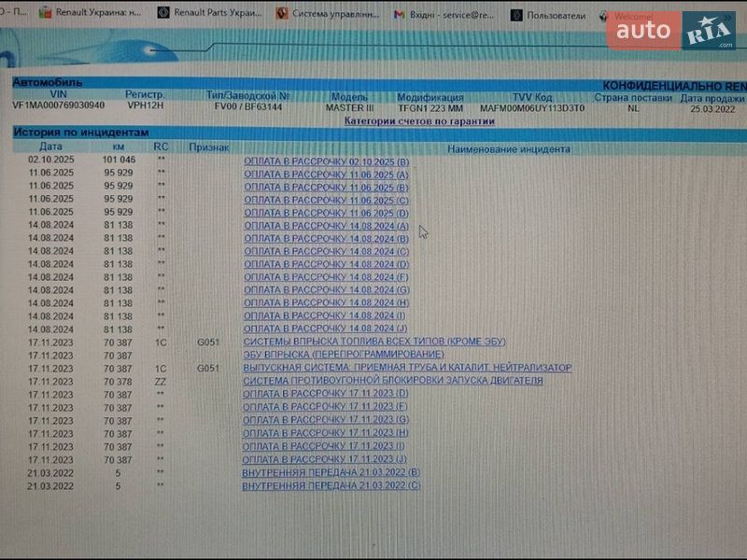Open the Renault Украина bookmark icon
This screenshot has height=560, width=747.
pyautogui.click(x=45, y=13)
